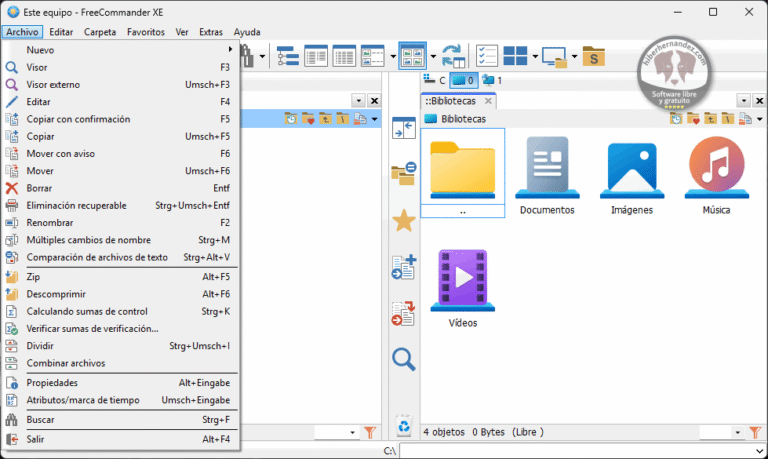Open the Ayuda menu

(247, 32)
